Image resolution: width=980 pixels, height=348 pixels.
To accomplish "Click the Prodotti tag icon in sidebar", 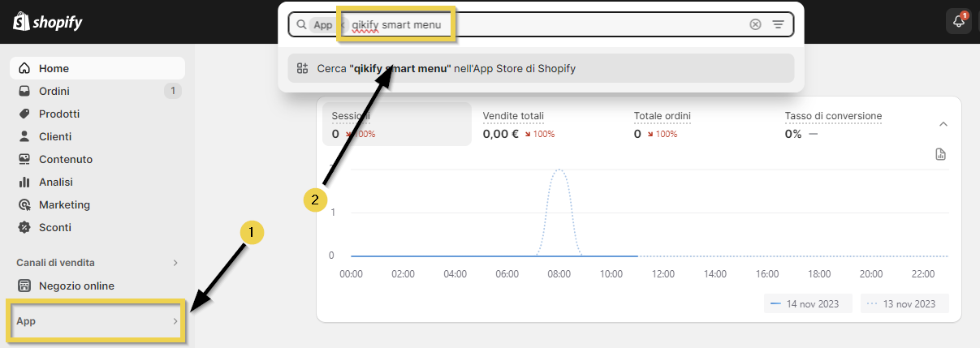I will click(x=24, y=114).
